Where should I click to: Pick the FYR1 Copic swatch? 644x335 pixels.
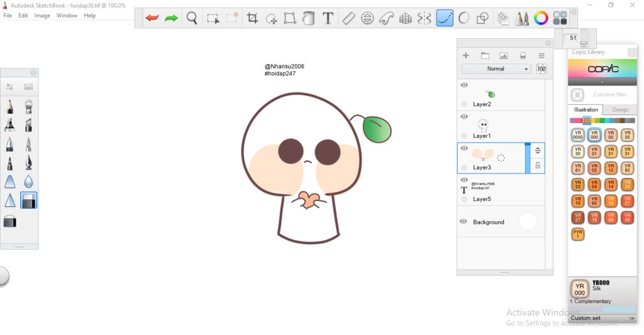(577, 234)
